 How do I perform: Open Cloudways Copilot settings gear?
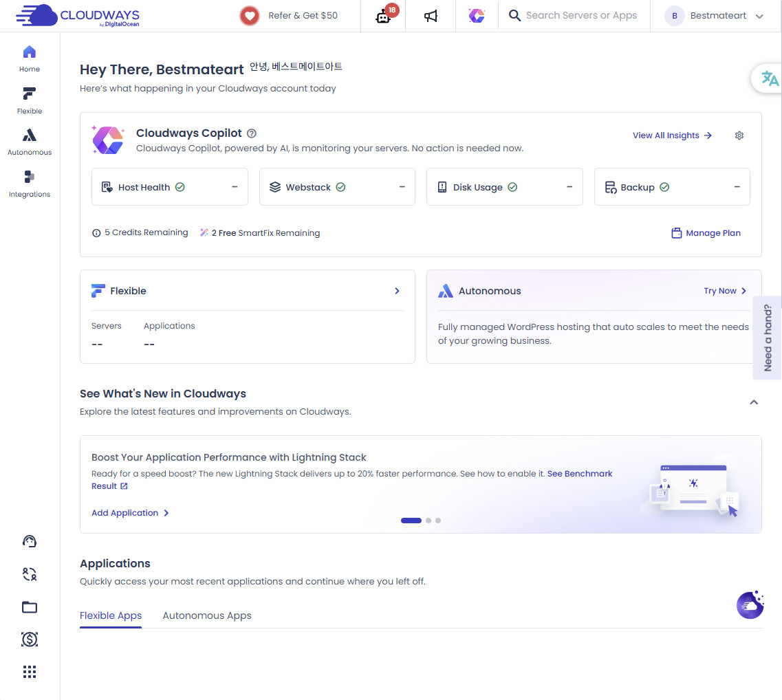(739, 135)
